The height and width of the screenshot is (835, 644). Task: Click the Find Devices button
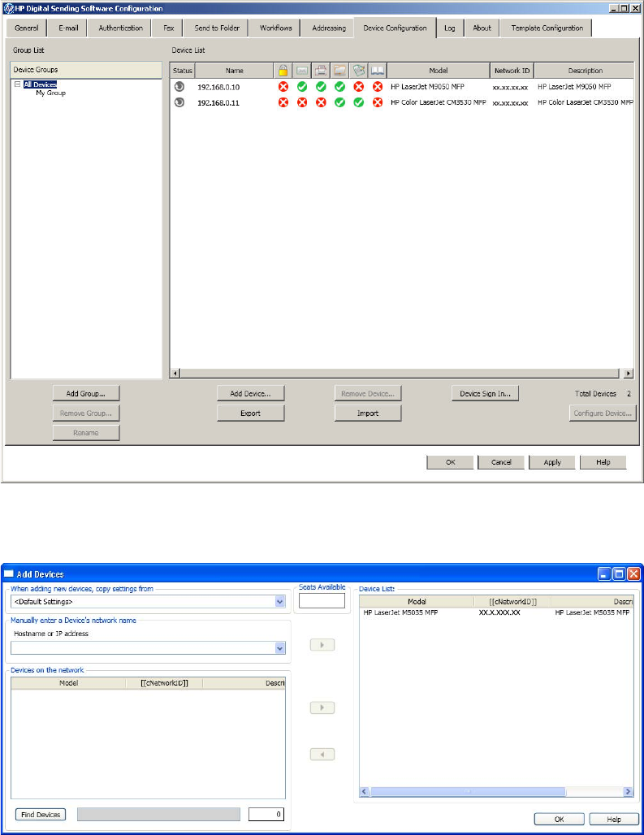(41, 814)
